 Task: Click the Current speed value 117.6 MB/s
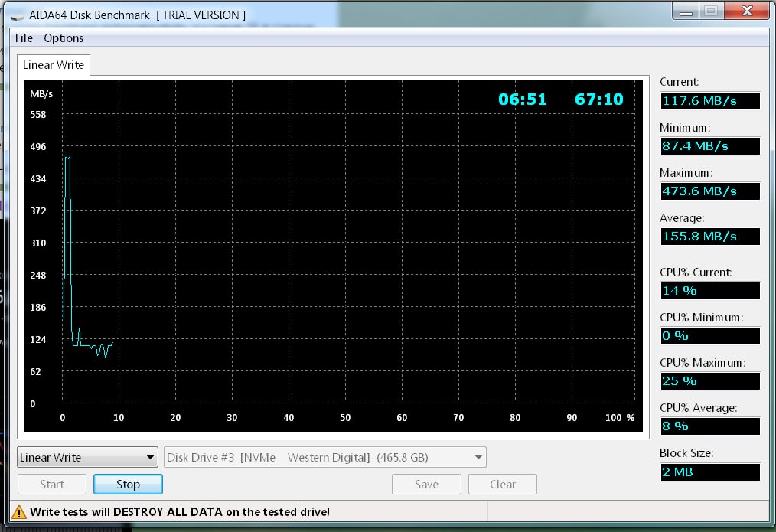coord(710,101)
